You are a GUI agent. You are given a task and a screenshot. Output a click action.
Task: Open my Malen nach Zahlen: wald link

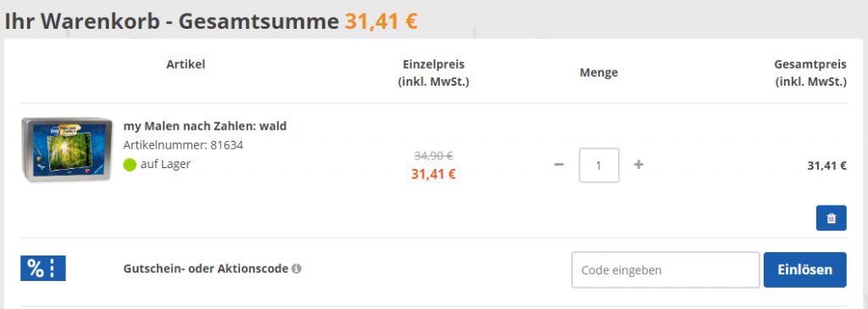click(x=205, y=126)
